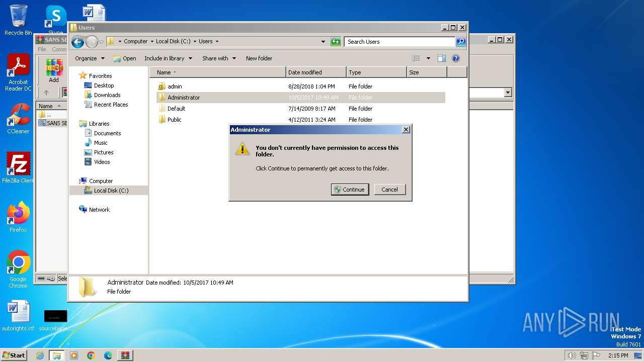Click Windows Explorer taskbar button
Viewport: 644px width, 362px height.
coord(57,355)
